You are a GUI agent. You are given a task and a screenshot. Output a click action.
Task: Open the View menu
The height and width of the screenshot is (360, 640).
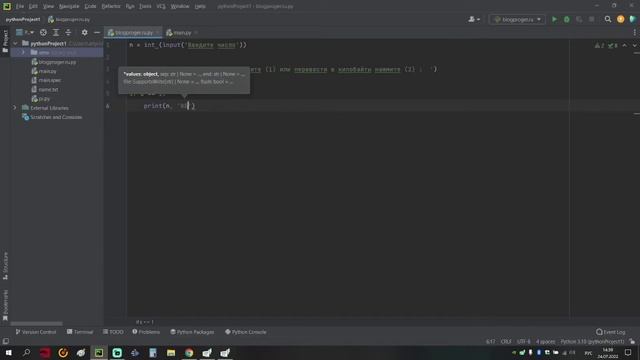48,6
